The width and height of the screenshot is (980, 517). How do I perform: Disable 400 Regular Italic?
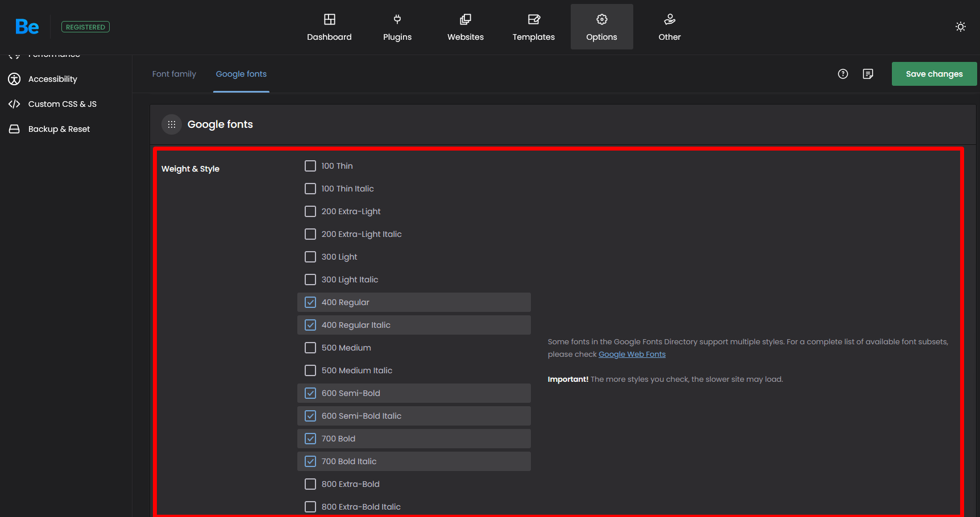point(310,325)
